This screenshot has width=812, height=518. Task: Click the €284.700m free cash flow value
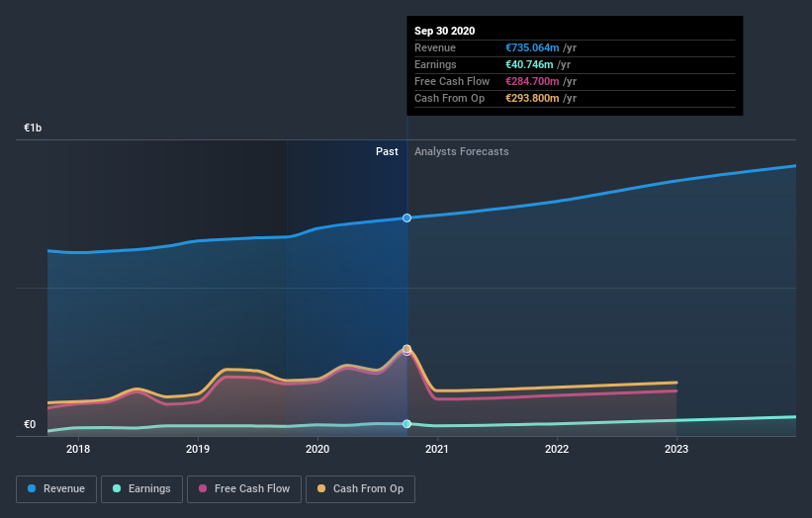pyautogui.click(x=532, y=81)
